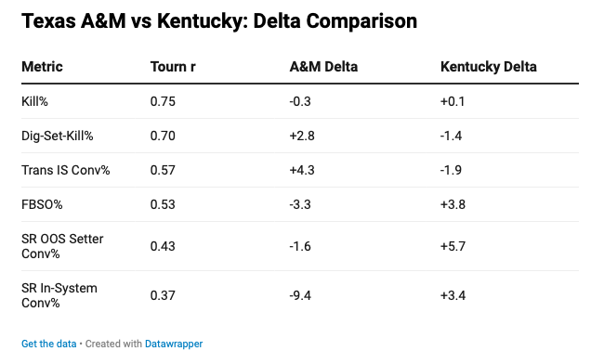Select the SR In-System Conv% label
The height and width of the screenshot is (364, 604).
(x=59, y=295)
